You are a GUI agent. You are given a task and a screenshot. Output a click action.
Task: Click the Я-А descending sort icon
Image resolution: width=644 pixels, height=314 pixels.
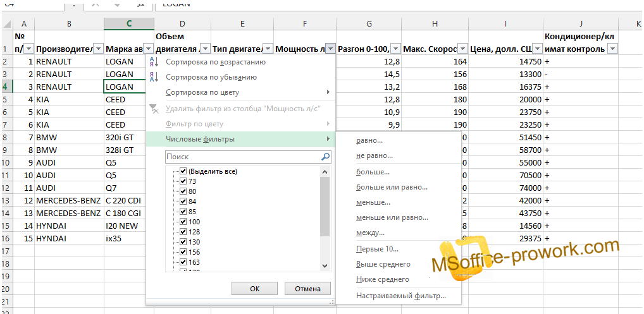coord(154,77)
